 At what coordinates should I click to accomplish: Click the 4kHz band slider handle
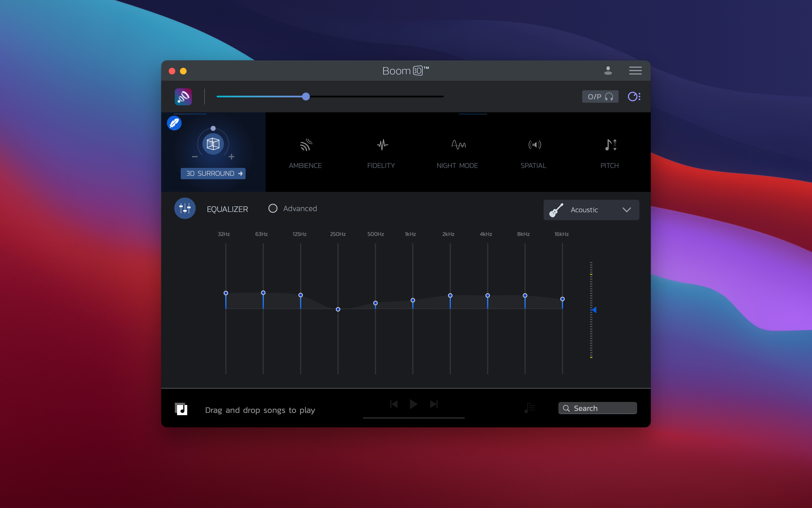coord(487,295)
